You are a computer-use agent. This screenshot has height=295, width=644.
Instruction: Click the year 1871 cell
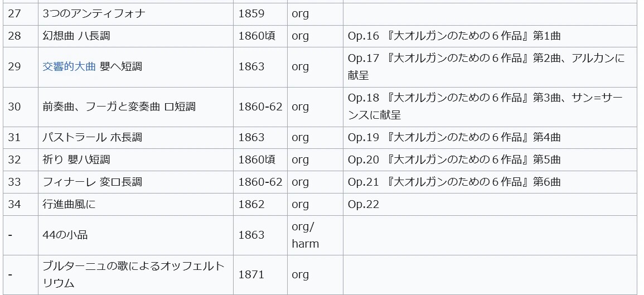[x=251, y=274]
